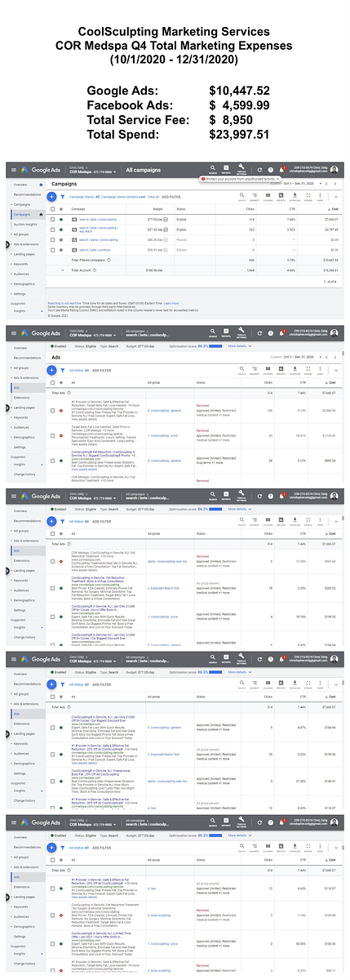Check the search | alpha | coolsculpting row checkbox
Image resolution: width=350 pixels, height=980 pixels.
pos(52,239)
